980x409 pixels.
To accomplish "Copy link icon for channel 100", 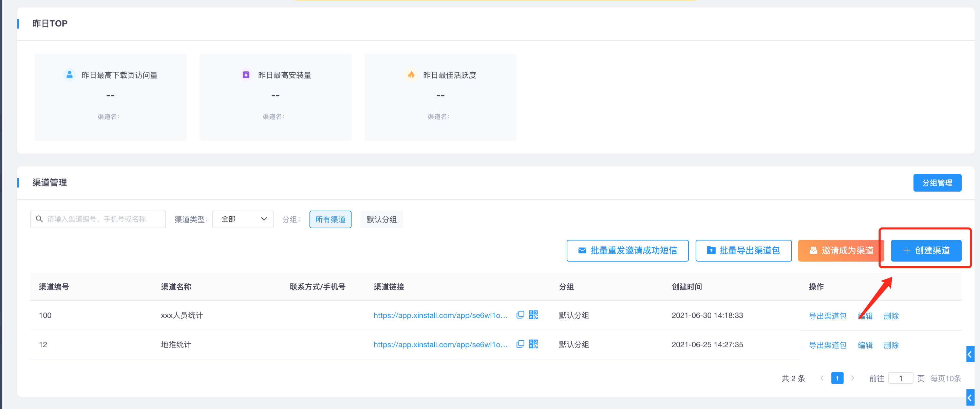I will click(520, 315).
